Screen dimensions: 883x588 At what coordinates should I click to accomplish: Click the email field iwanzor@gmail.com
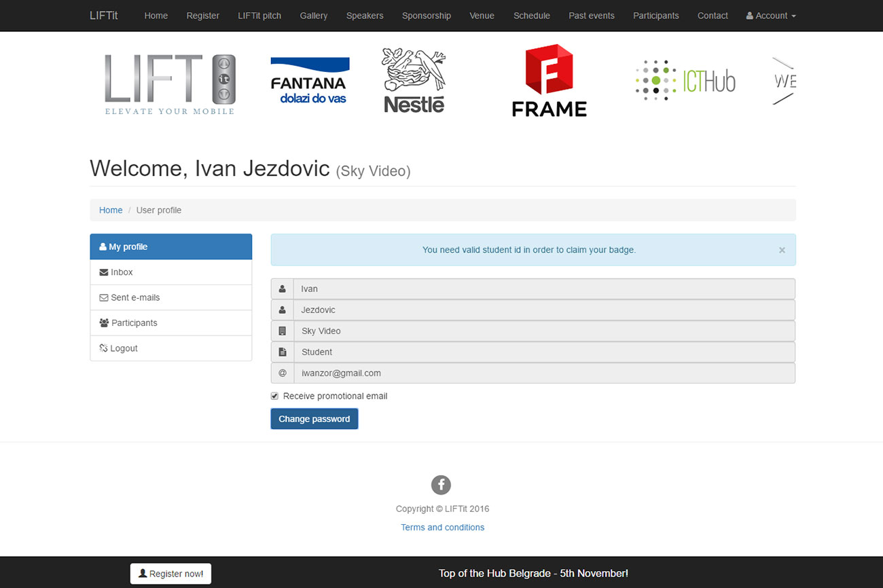click(544, 373)
